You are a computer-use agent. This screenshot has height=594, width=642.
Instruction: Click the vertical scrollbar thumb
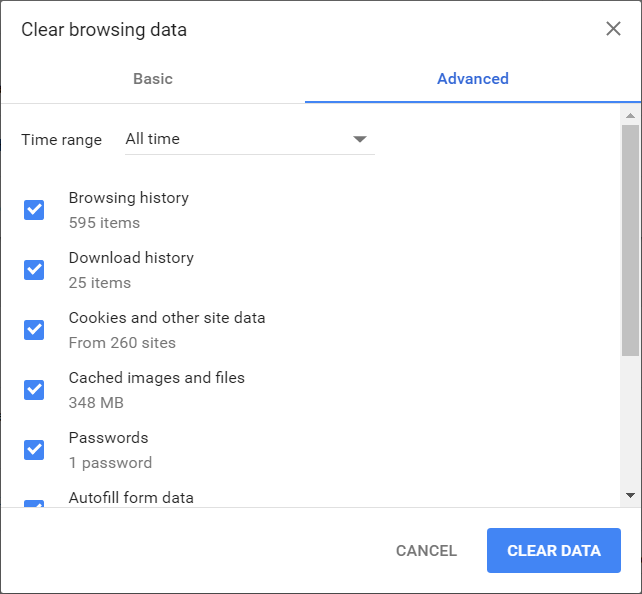pyautogui.click(x=630, y=240)
